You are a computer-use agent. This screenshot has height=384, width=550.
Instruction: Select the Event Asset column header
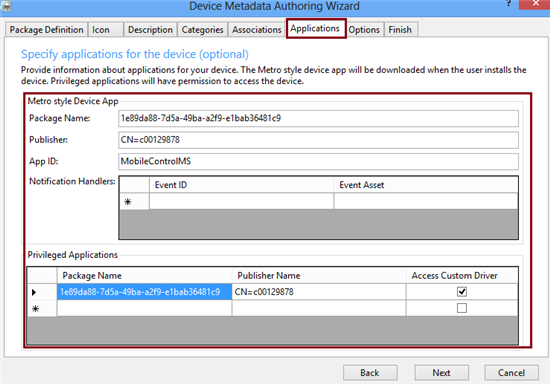coord(425,184)
